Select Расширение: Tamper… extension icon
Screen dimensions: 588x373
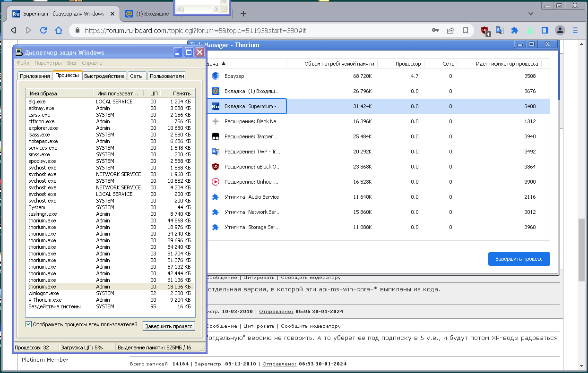(216, 136)
